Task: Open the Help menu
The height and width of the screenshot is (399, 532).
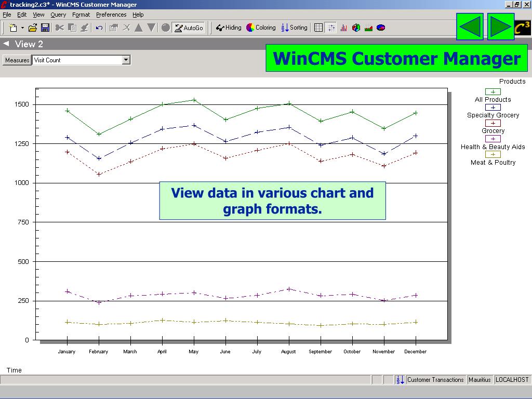Action: coord(138,15)
